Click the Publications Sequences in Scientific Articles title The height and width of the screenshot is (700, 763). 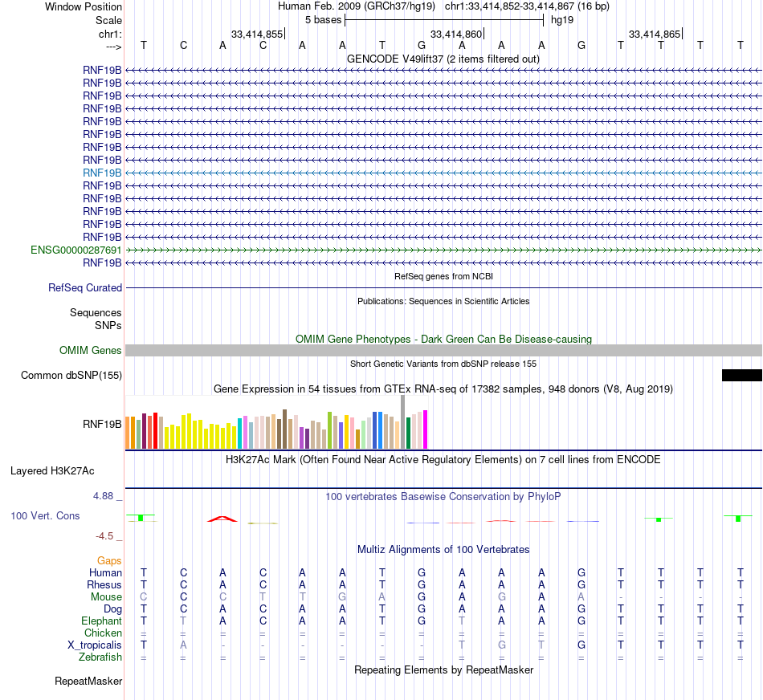coord(443,301)
